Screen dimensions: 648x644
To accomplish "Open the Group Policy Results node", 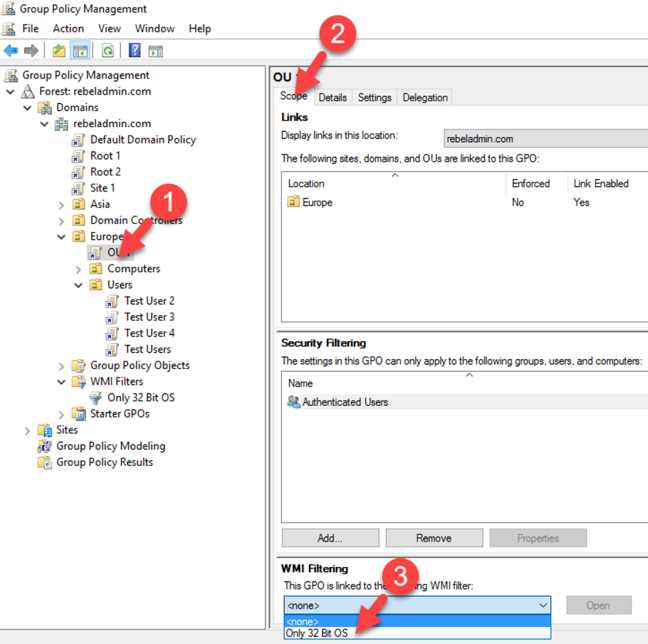I will 104,462.
